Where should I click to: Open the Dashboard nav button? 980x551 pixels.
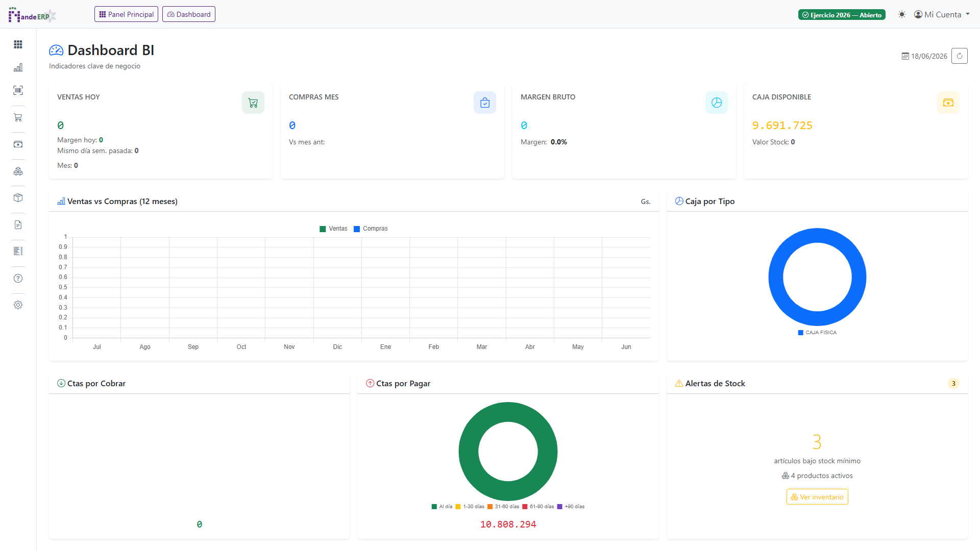point(189,14)
